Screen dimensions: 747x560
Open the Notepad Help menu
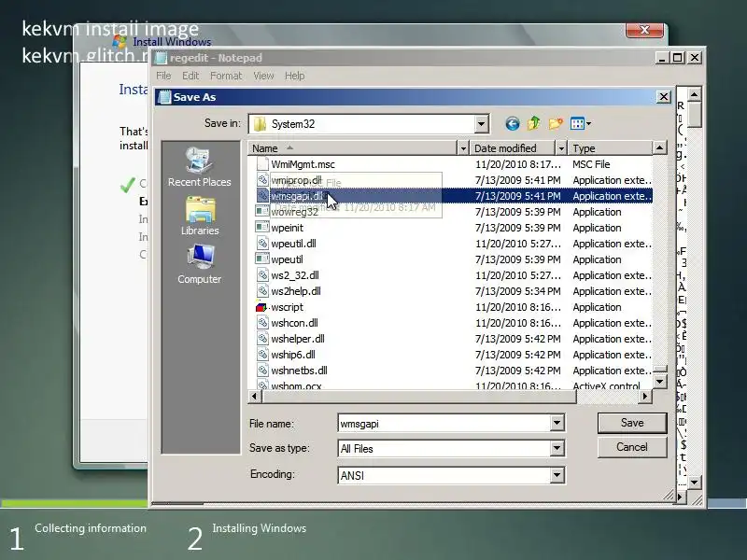pos(294,76)
